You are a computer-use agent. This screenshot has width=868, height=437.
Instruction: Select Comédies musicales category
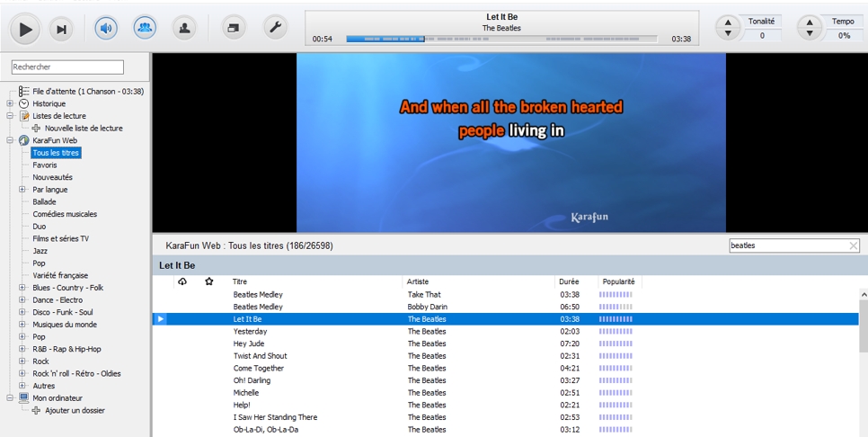pyautogui.click(x=65, y=214)
